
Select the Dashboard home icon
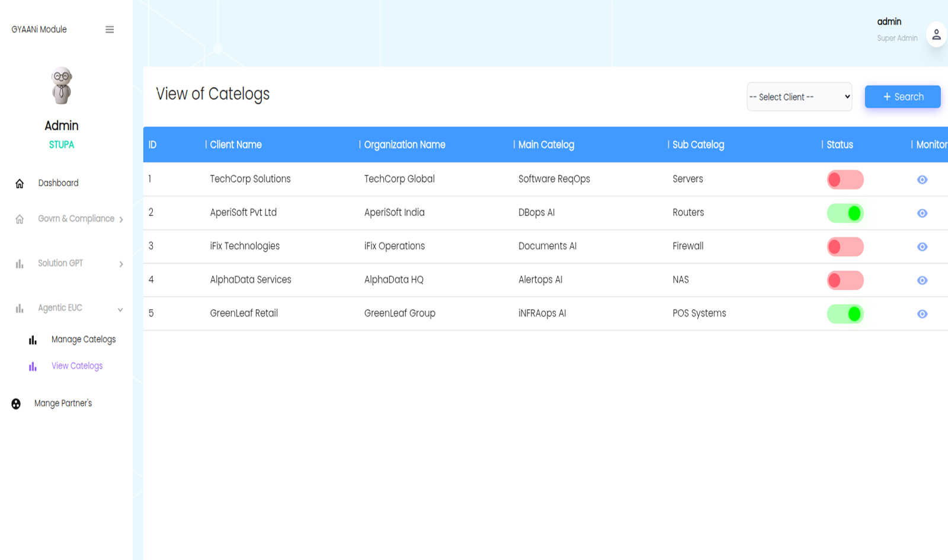(18, 183)
